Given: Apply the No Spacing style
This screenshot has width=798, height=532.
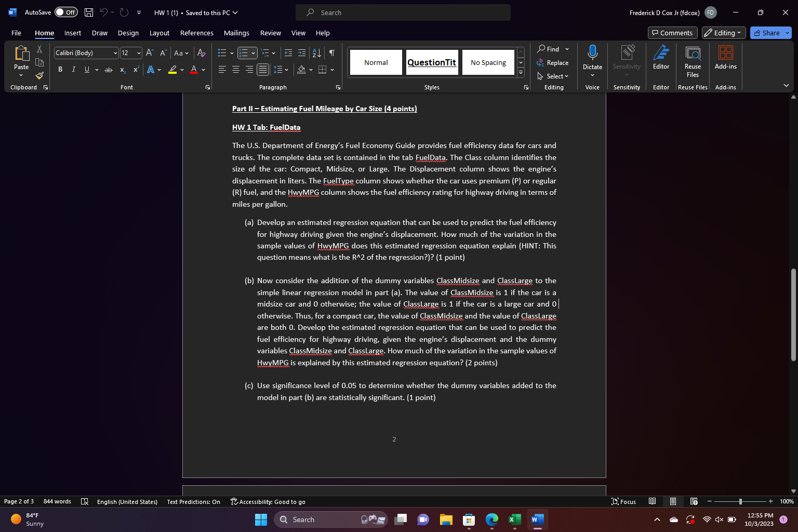Looking at the screenshot, I should 488,62.
